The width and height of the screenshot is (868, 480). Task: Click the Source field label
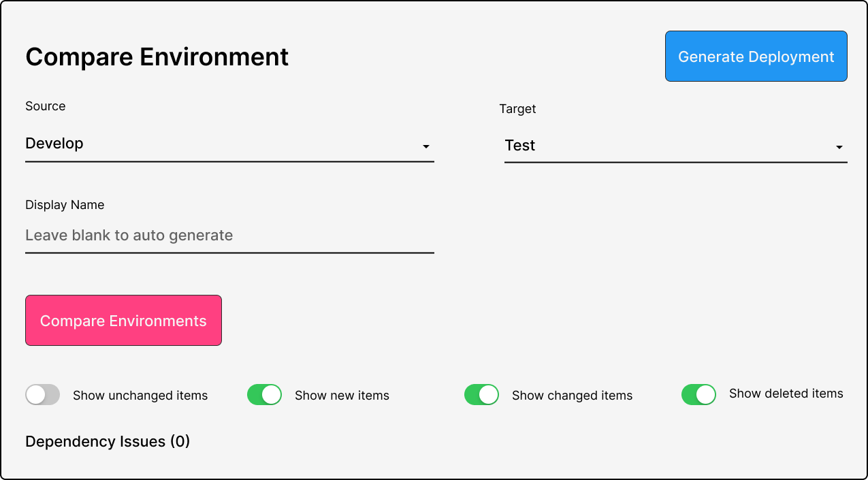point(46,106)
